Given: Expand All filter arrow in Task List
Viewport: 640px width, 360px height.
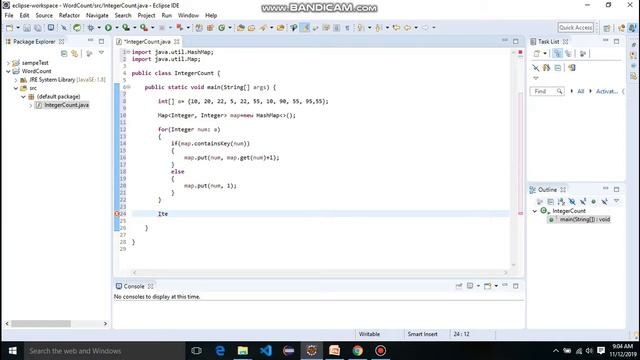Looking at the screenshot, I should [x=571, y=91].
